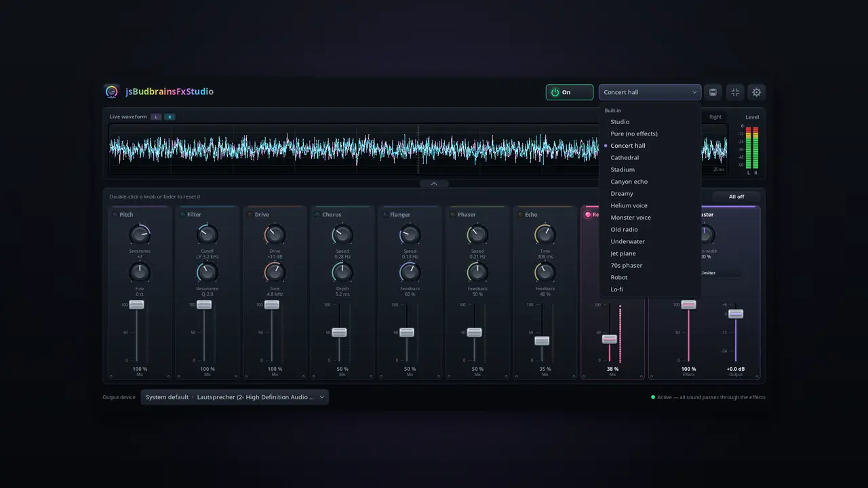868x488 pixels.
Task: Enable the Phaser effect LED
Action: coord(452,215)
